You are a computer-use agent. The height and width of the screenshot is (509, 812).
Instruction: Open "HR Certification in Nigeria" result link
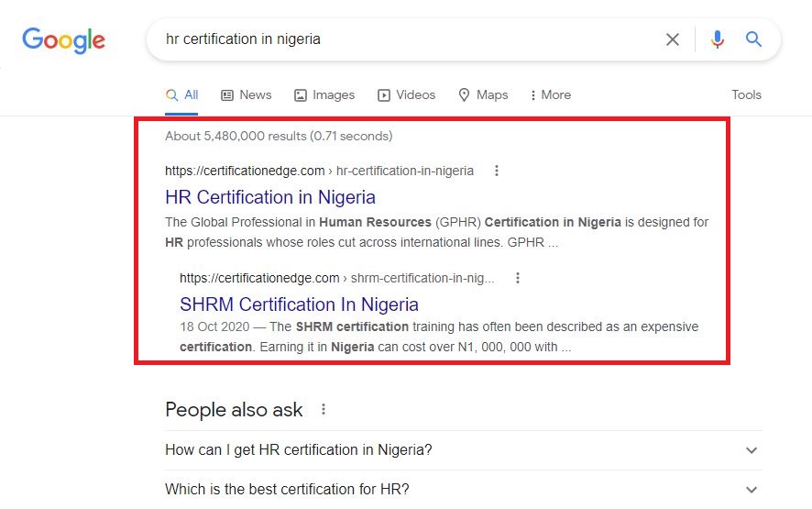click(270, 197)
